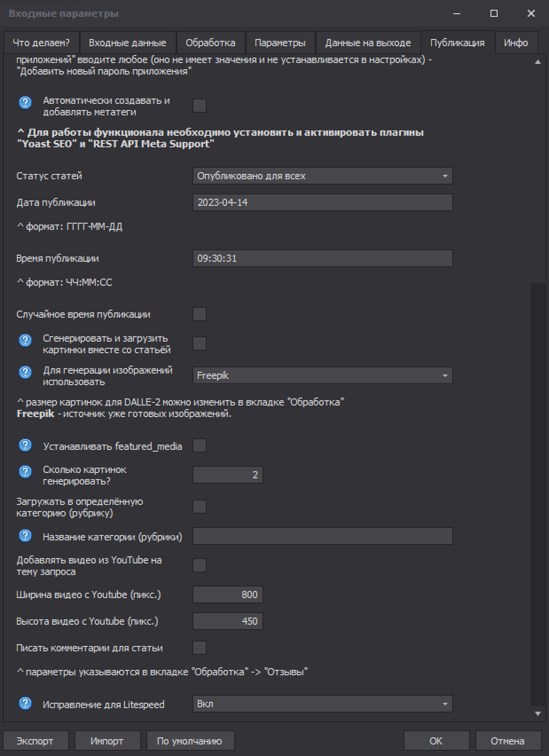Click help icon for automatic metatags option

(25, 103)
